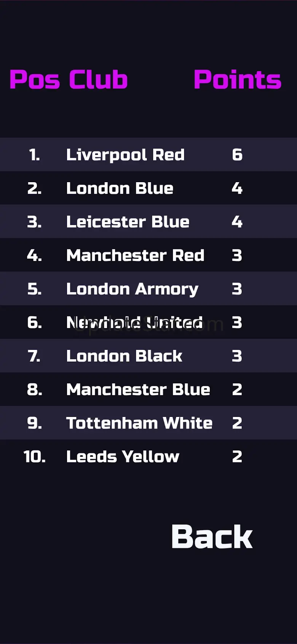Click the Club column header
297x644 pixels.
click(98, 80)
